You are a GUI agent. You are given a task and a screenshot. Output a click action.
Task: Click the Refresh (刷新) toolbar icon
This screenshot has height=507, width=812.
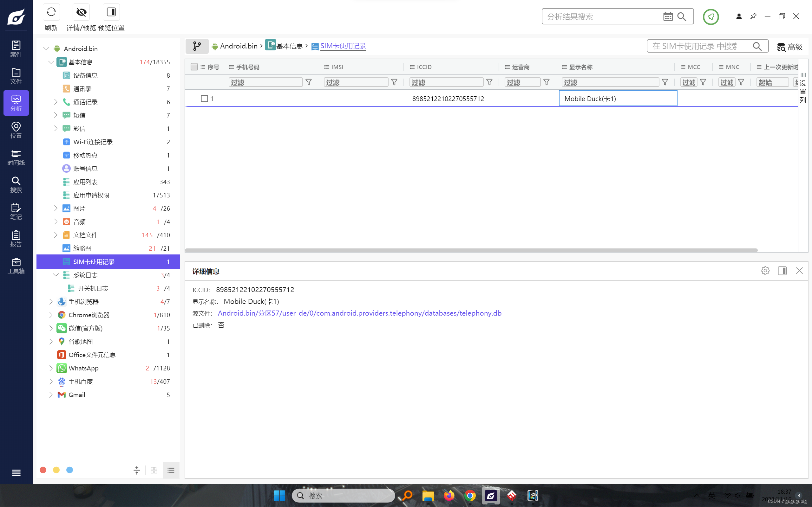(51, 12)
